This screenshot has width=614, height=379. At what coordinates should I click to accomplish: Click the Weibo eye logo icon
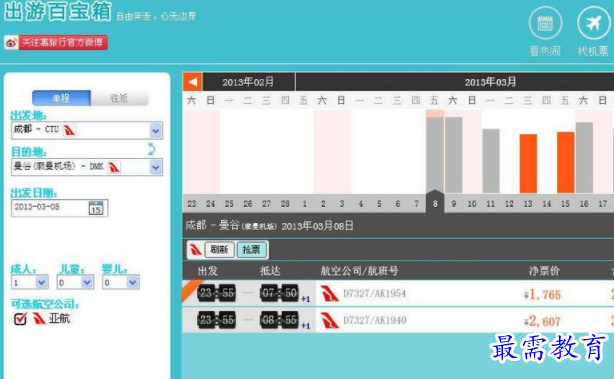[11, 43]
